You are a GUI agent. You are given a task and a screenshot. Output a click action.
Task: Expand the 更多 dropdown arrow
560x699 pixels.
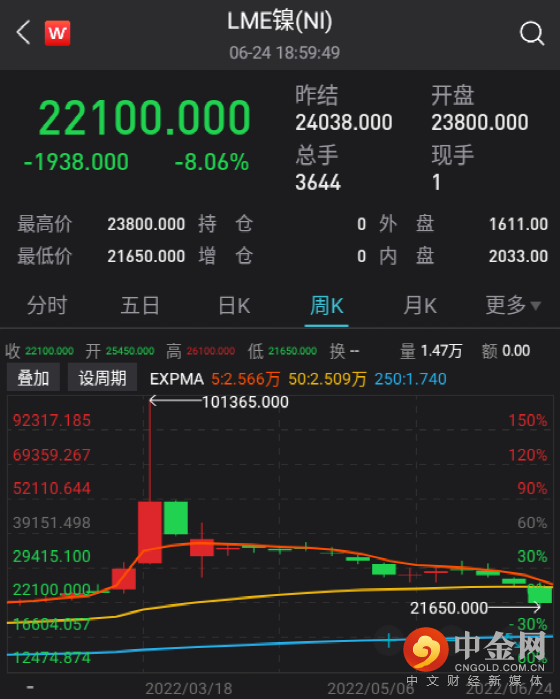[x=536, y=306]
